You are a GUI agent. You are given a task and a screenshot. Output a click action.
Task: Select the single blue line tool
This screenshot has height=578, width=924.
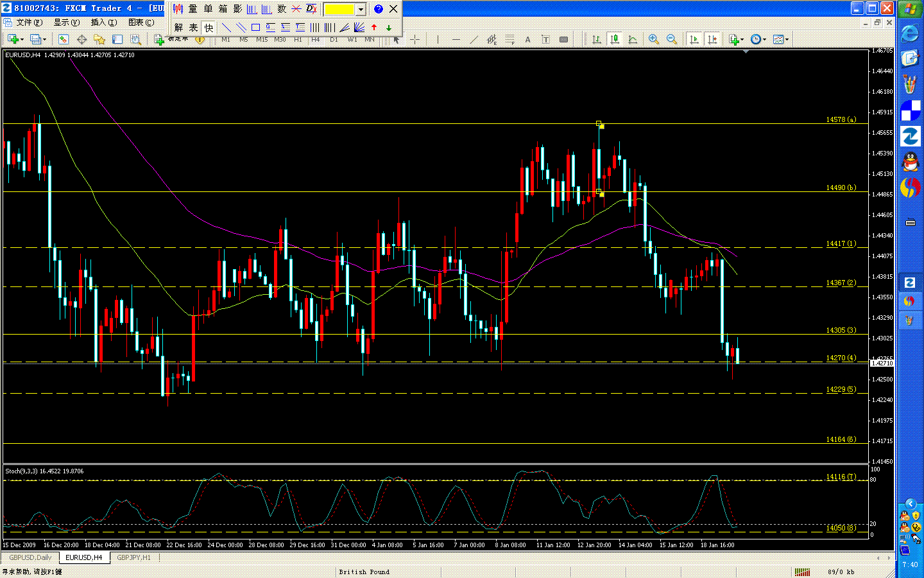pos(226,28)
